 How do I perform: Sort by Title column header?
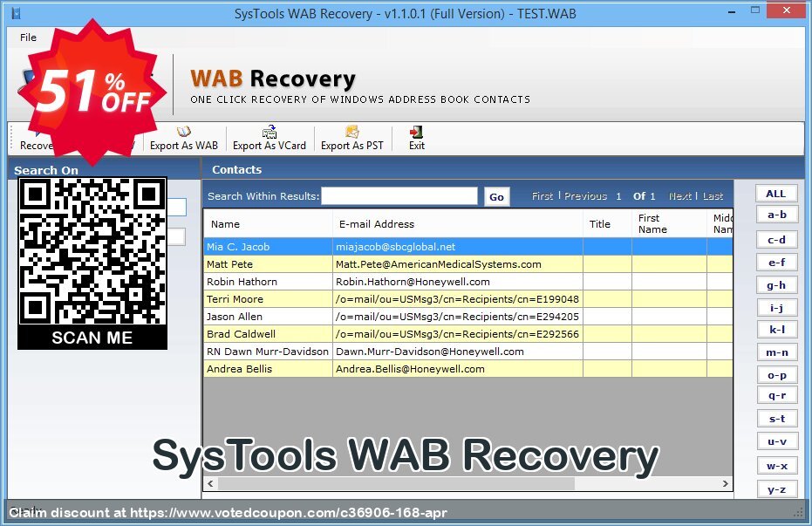pos(607,223)
